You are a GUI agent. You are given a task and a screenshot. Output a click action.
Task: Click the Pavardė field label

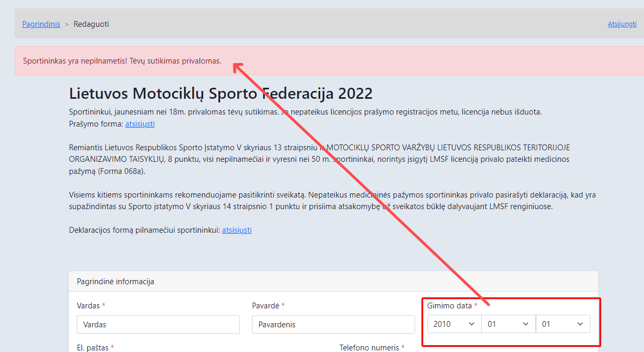(269, 305)
